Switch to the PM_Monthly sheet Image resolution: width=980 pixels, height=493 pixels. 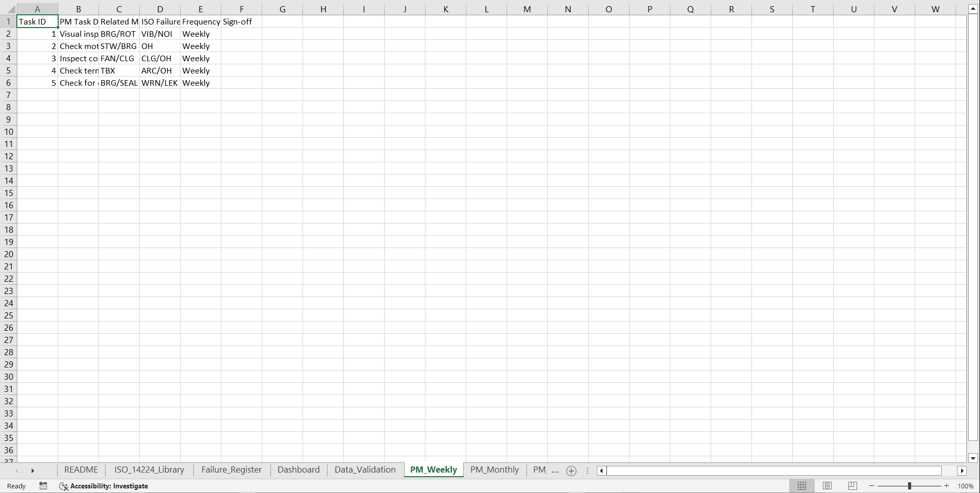494,470
